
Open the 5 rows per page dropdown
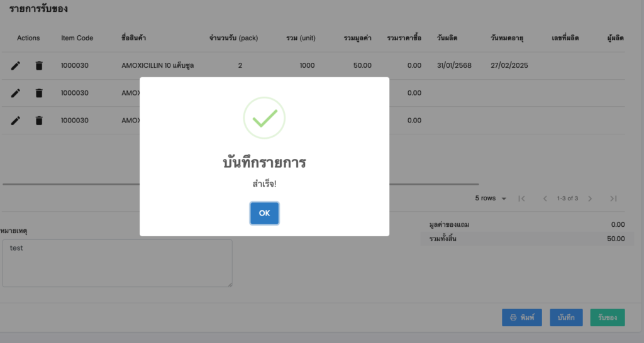point(491,199)
